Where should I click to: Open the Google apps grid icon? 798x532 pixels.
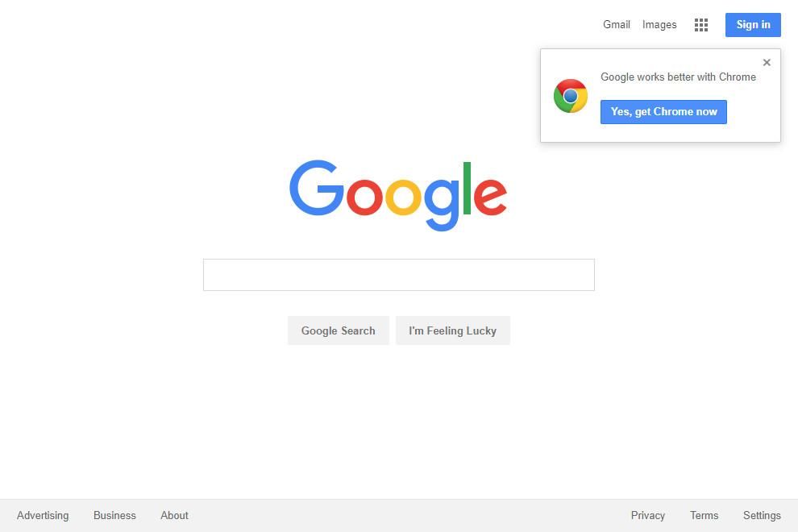[700, 25]
